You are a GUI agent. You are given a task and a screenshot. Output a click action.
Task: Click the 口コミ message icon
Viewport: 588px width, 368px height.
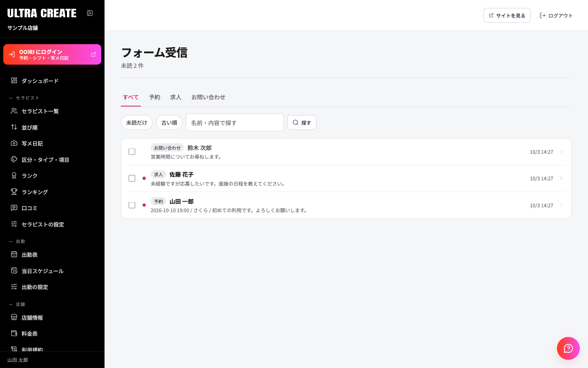point(14,208)
